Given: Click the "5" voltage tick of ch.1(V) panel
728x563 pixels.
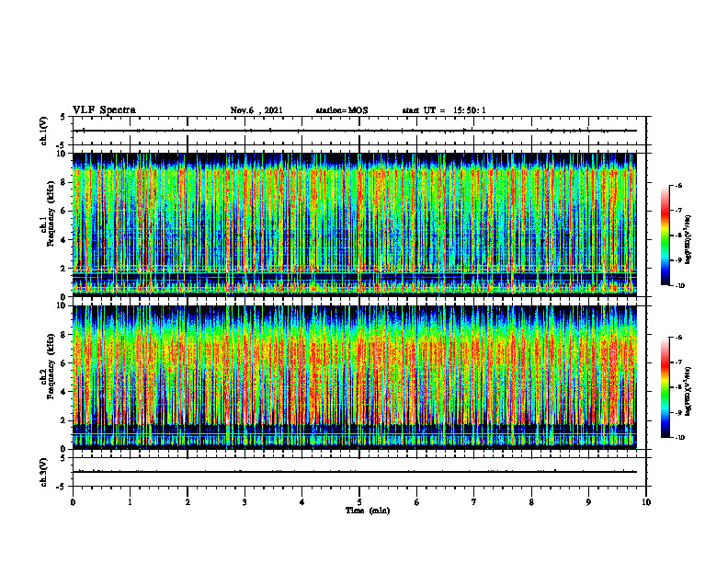Looking at the screenshot, I should 63,118.
